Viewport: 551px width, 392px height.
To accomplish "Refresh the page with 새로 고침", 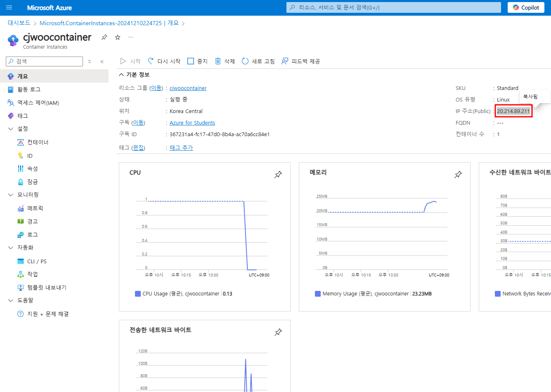I will coord(258,61).
